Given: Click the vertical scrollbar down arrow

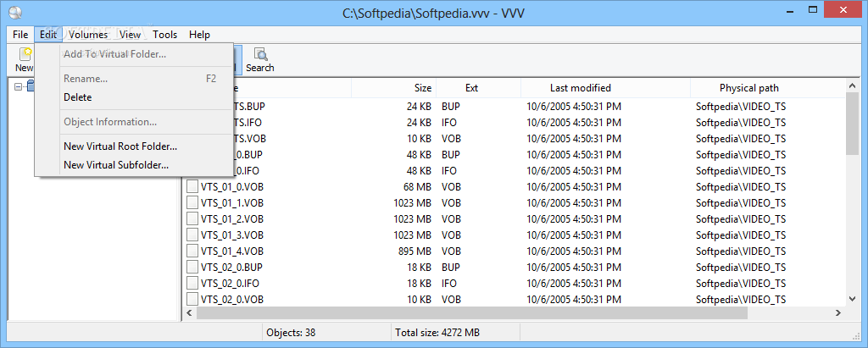Looking at the screenshot, I should click(x=853, y=299).
